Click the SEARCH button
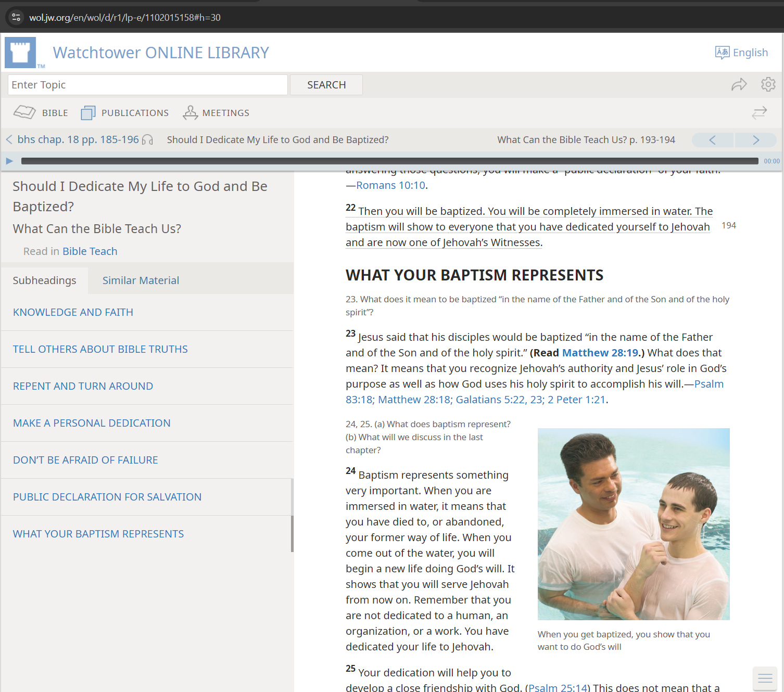Screen dimensions: 784x692 [x=326, y=85]
